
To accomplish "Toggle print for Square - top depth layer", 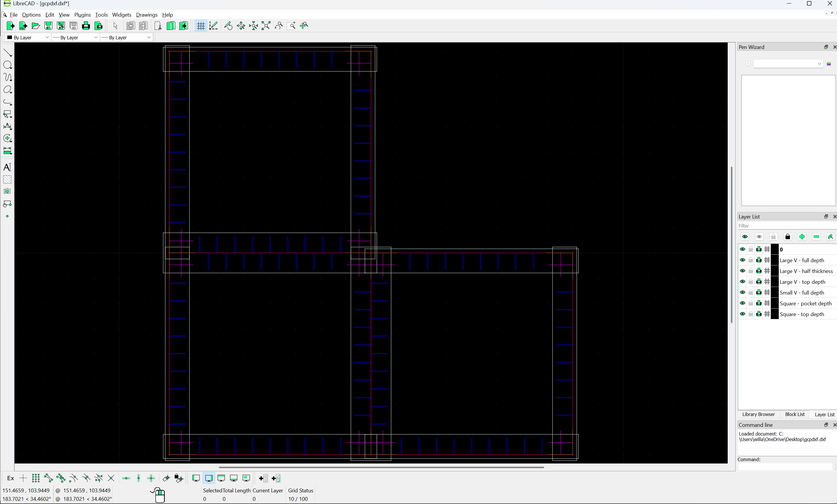I will [x=759, y=314].
